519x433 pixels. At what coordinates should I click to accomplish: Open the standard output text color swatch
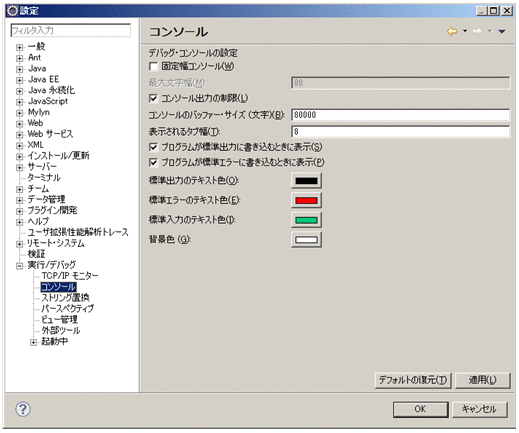[306, 181]
